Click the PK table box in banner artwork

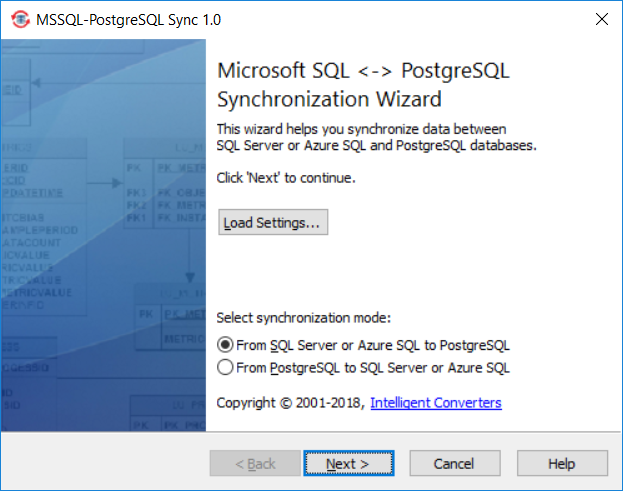160,178
